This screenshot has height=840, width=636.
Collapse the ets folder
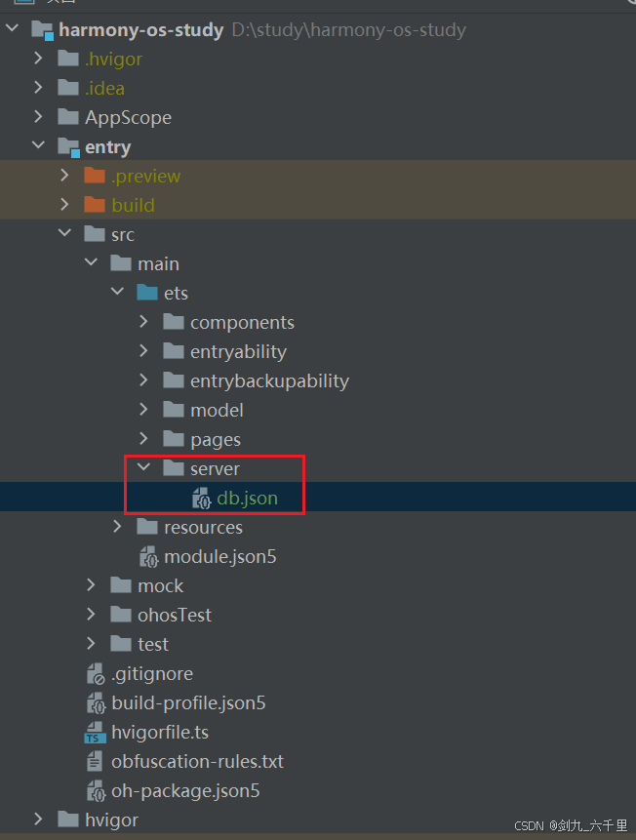pyautogui.click(x=117, y=292)
